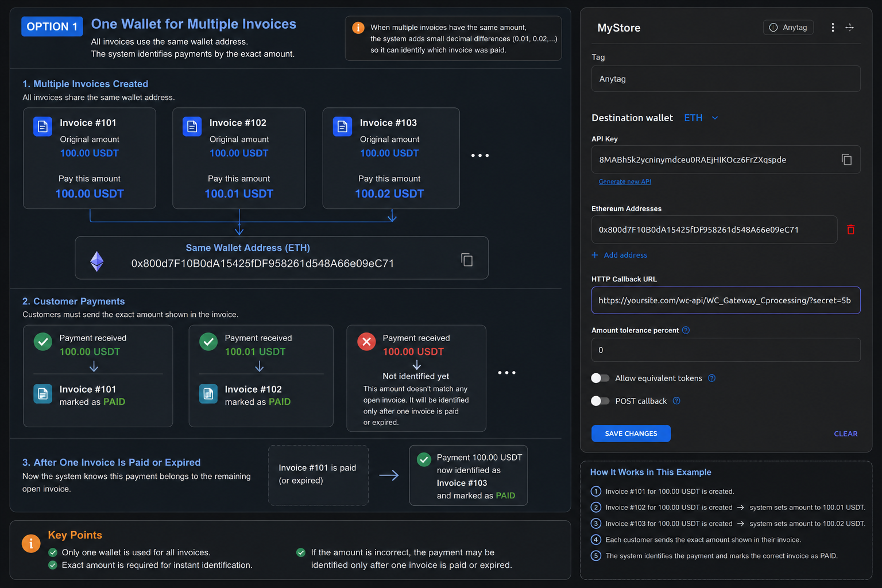Viewport: 882px width, 588px height.
Task: Click step 4 'Each customer sends the exact amount'
Action: click(x=703, y=540)
